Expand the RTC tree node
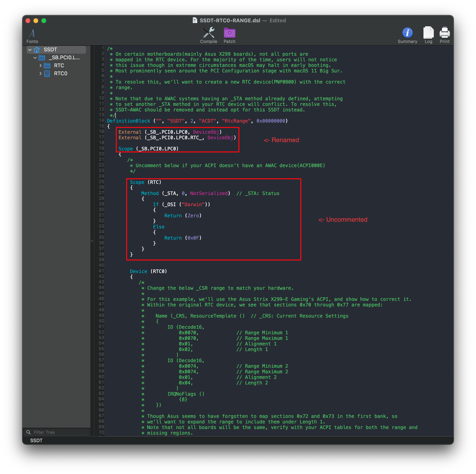The image size is (476, 474). [x=40, y=65]
